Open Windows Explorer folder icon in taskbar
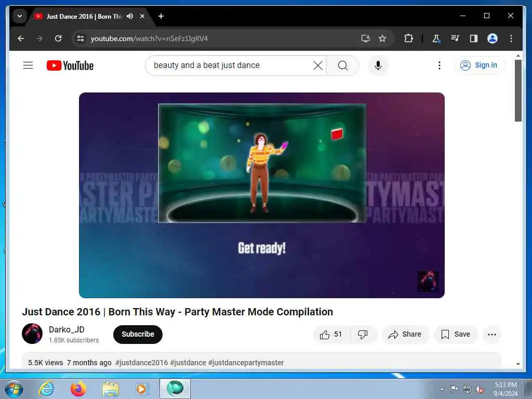 coord(111,389)
